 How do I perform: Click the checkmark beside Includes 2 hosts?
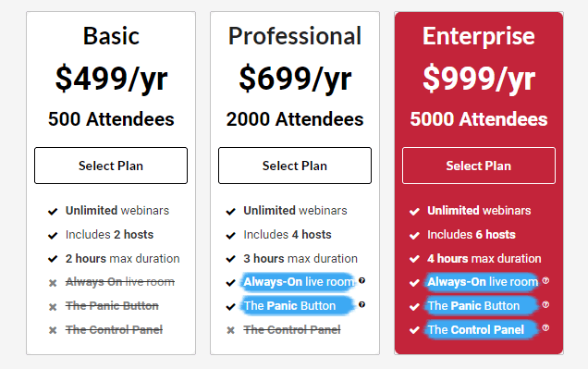coord(53,236)
